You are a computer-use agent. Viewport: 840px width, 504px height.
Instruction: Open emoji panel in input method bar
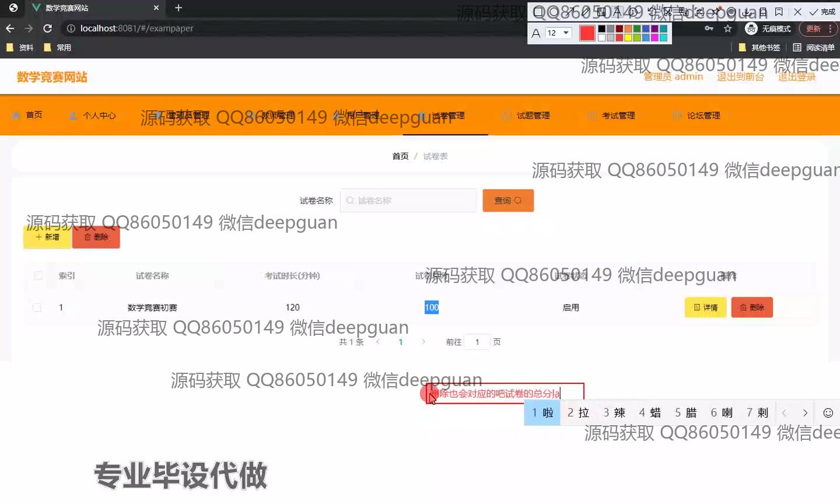coord(828,412)
